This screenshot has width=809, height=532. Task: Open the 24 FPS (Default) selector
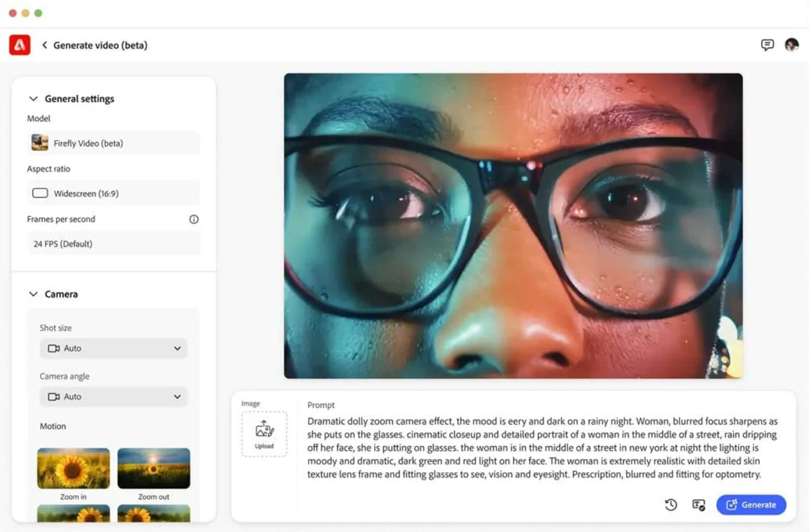[x=114, y=244]
